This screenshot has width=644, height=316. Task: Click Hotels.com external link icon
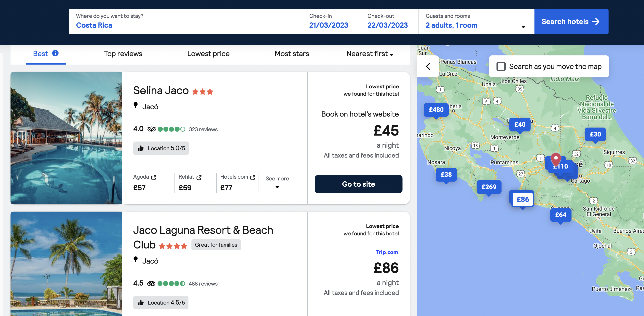point(253,177)
